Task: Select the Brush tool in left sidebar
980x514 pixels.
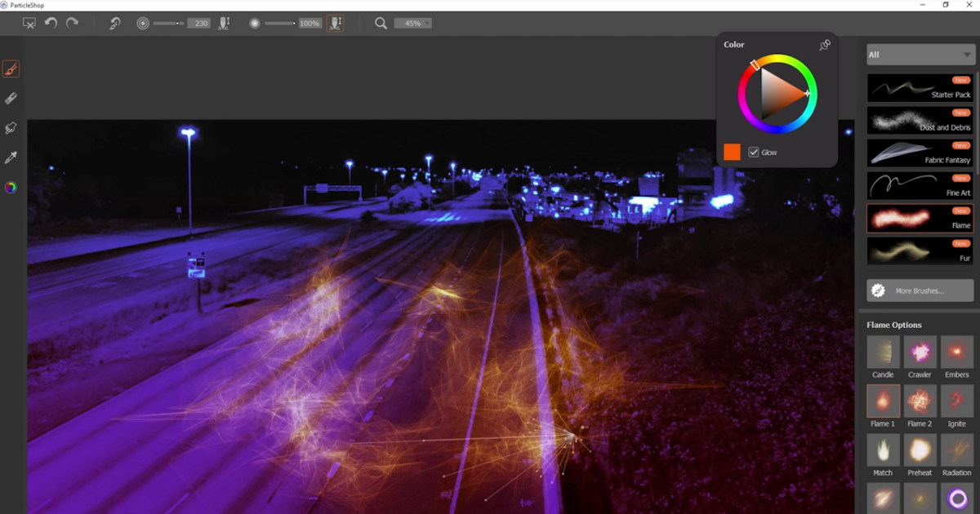Action: coord(11,69)
